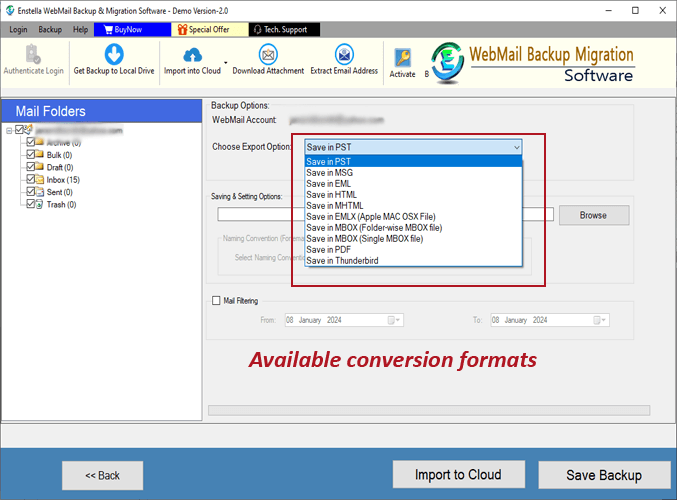Uncheck the Draft folder checkbox
The image size is (677, 500).
coord(31,166)
